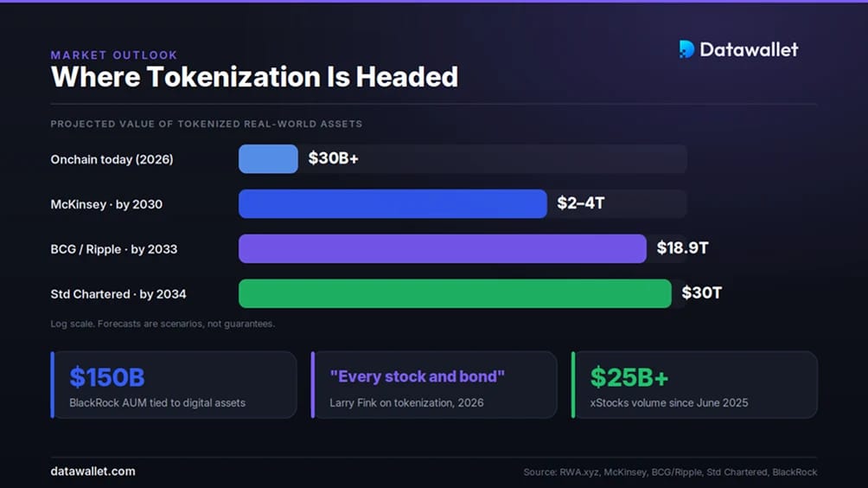The height and width of the screenshot is (488, 868).
Task: Click the Datawallet brand name text
Action: pos(749,50)
